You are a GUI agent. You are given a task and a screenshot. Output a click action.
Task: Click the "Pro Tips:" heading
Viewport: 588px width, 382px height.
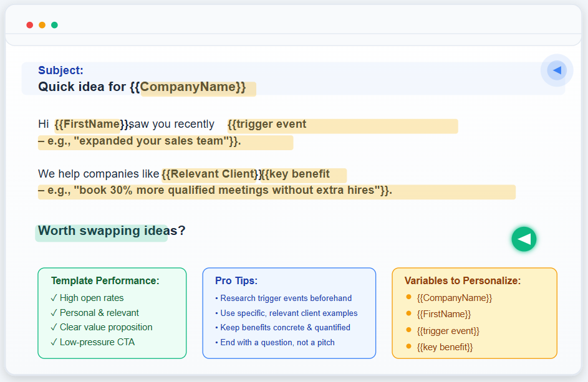tap(236, 280)
